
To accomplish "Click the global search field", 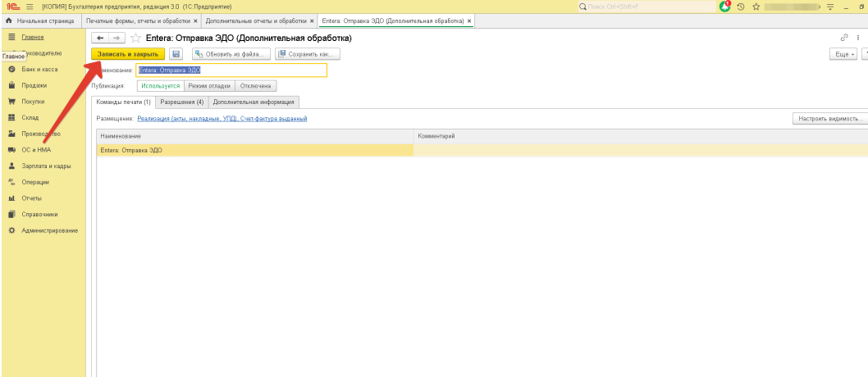I will tap(646, 7).
